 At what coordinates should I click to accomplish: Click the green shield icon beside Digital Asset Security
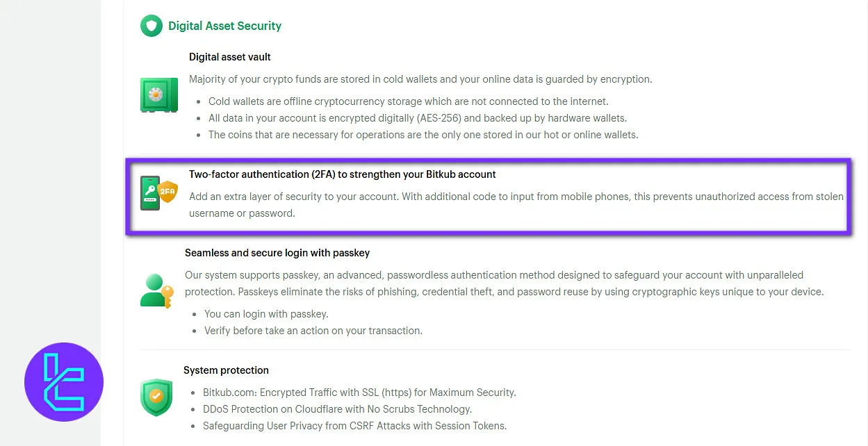(151, 26)
